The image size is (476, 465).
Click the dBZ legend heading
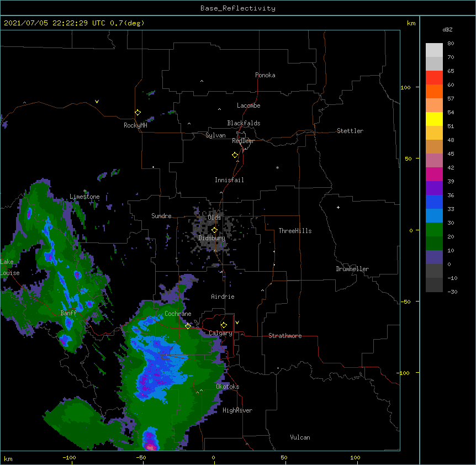(x=447, y=29)
